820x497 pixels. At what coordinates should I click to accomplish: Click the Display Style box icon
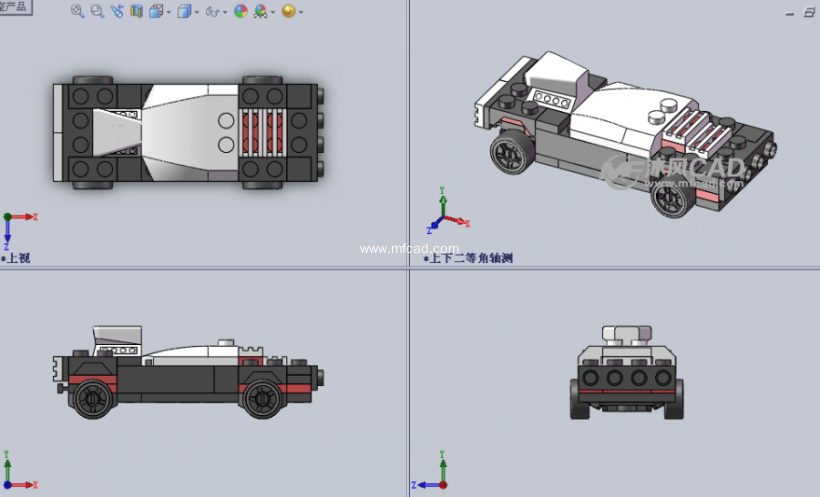pyautogui.click(x=185, y=12)
